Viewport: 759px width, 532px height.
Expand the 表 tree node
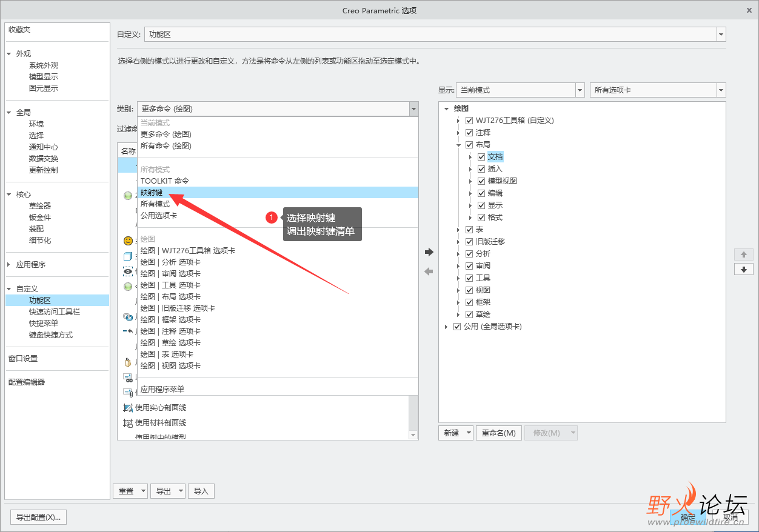pyautogui.click(x=459, y=230)
